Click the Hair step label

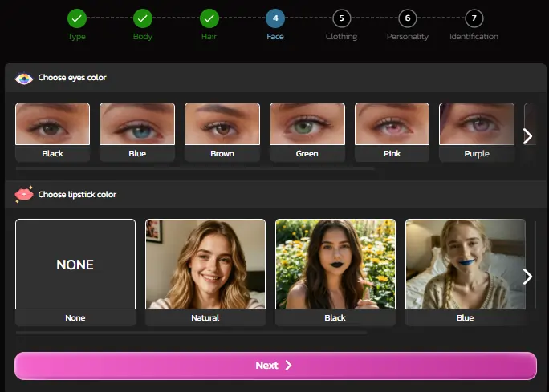(x=209, y=37)
